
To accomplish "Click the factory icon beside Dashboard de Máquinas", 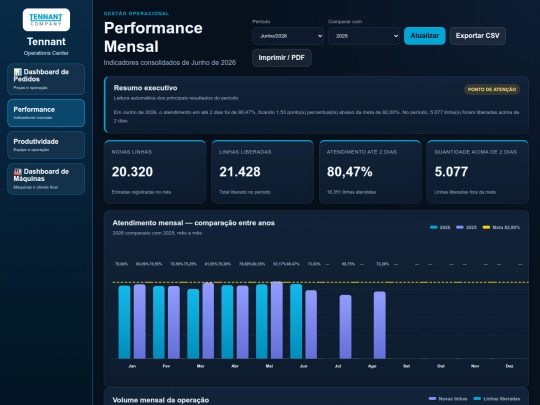I will coord(18,172).
